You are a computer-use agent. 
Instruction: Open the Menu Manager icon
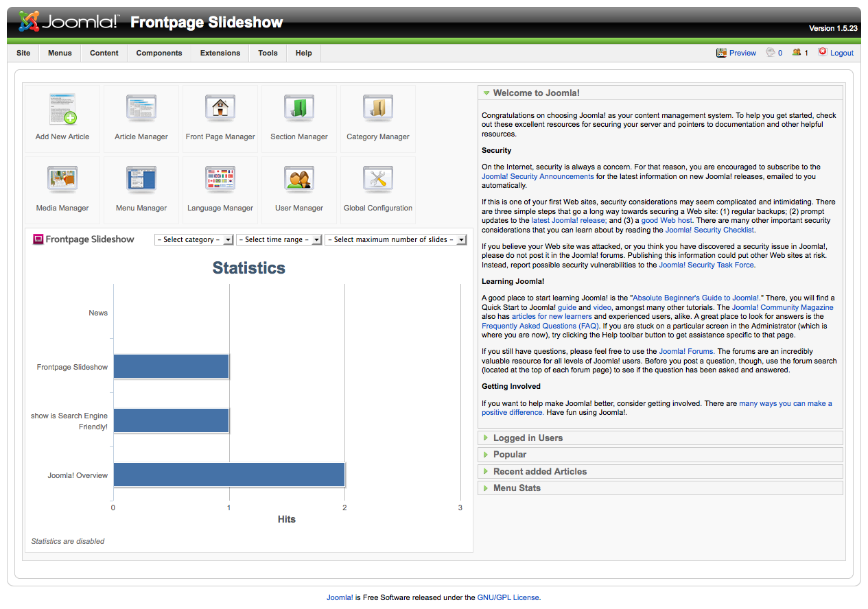click(141, 189)
